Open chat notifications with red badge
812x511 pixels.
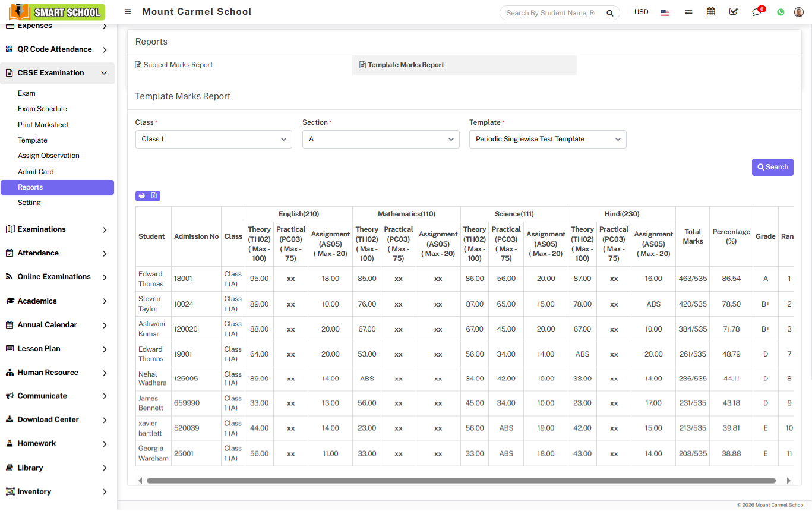[756, 12]
